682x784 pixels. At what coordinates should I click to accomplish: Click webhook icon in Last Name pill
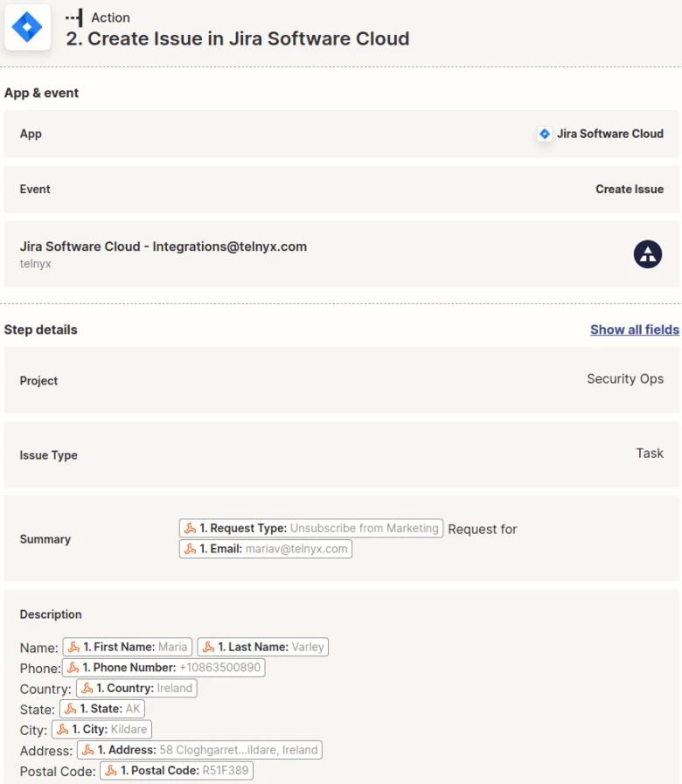click(209, 647)
